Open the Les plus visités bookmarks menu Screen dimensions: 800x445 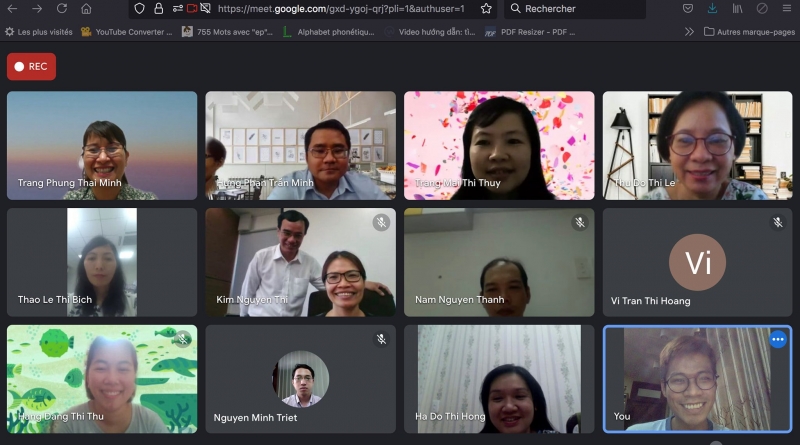coord(38,32)
